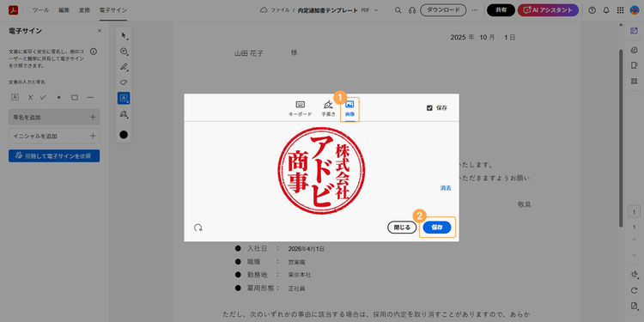Open display brightness settings in right rail
The width and height of the screenshot is (644, 322).
pyautogui.click(x=634, y=275)
